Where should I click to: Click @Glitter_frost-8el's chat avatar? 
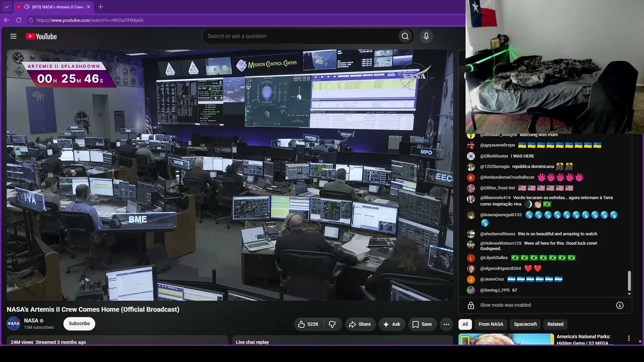click(x=471, y=188)
